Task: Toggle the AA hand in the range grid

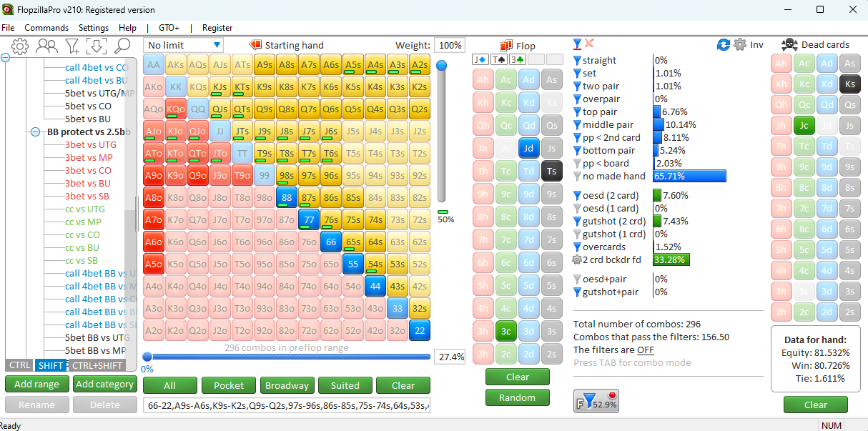Action: (x=153, y=65)
